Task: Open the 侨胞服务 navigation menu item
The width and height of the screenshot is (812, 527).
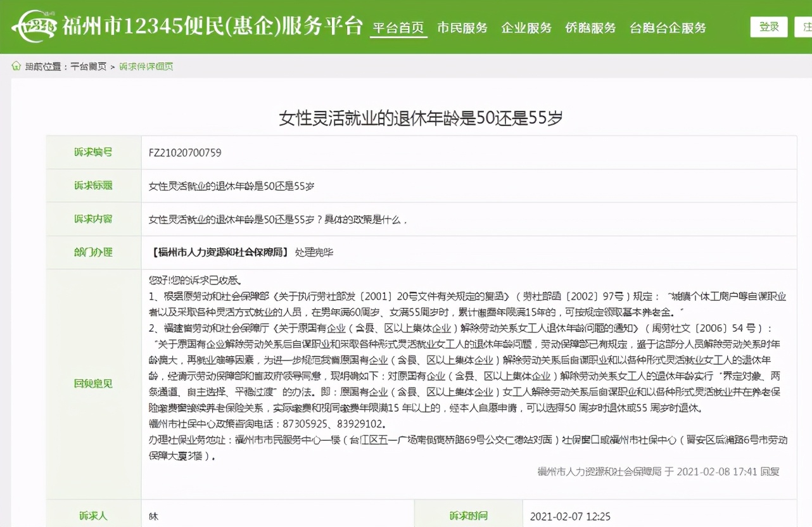Action: pos(590,28)
